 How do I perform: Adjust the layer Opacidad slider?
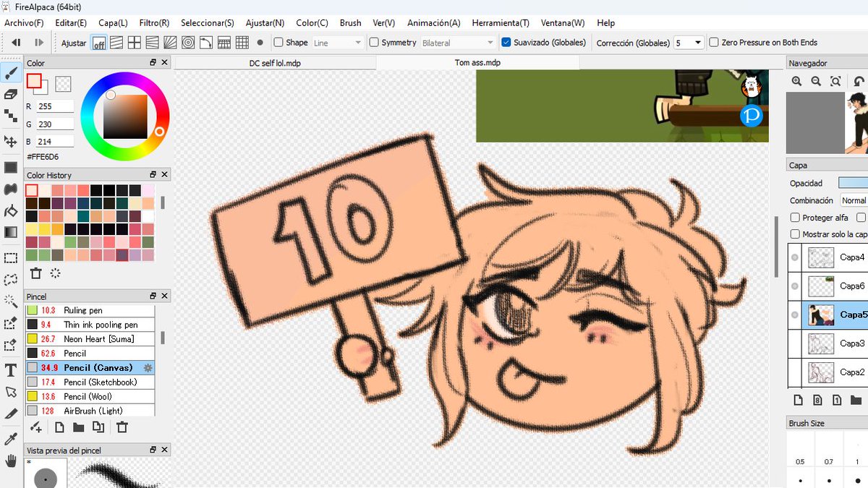coord(854,183)
